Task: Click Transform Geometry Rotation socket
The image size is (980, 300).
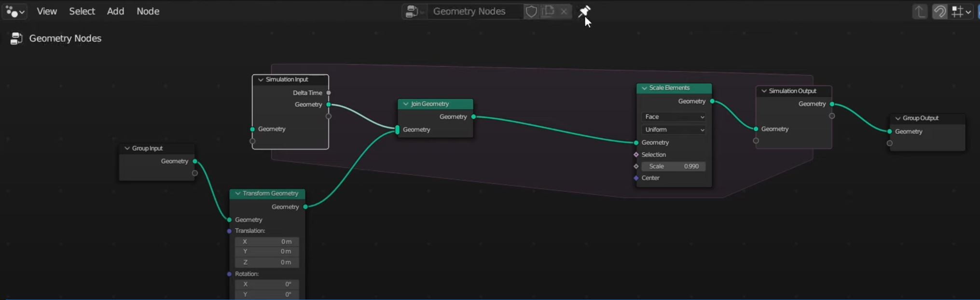Action: 229,274
